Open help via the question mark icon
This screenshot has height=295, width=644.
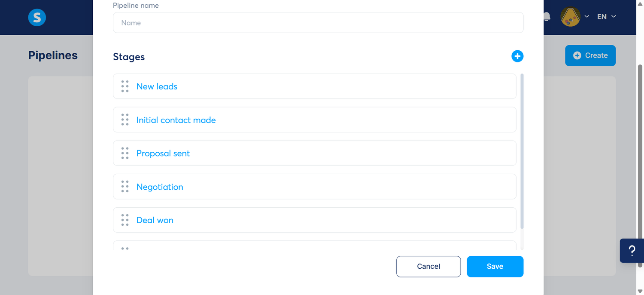(632, 251)
